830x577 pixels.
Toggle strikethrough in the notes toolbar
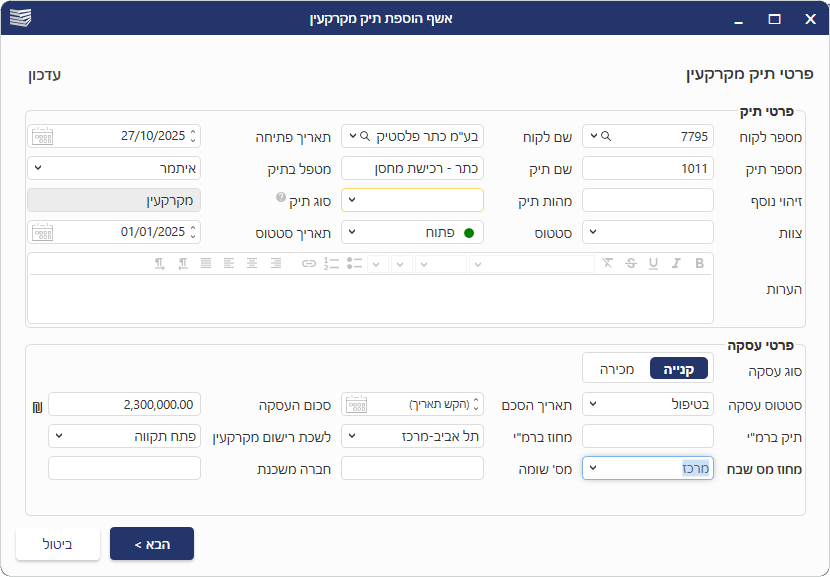point(630,263)
